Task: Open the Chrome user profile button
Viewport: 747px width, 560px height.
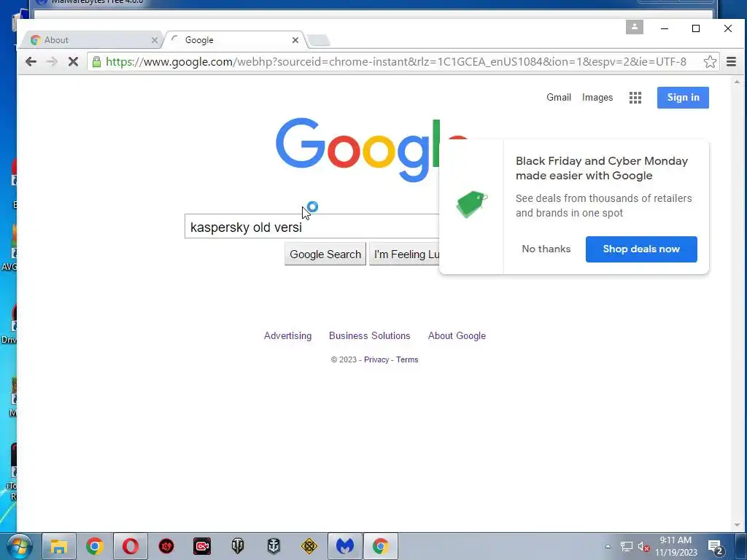Action: pyautogui.click(x=634, y=27)
